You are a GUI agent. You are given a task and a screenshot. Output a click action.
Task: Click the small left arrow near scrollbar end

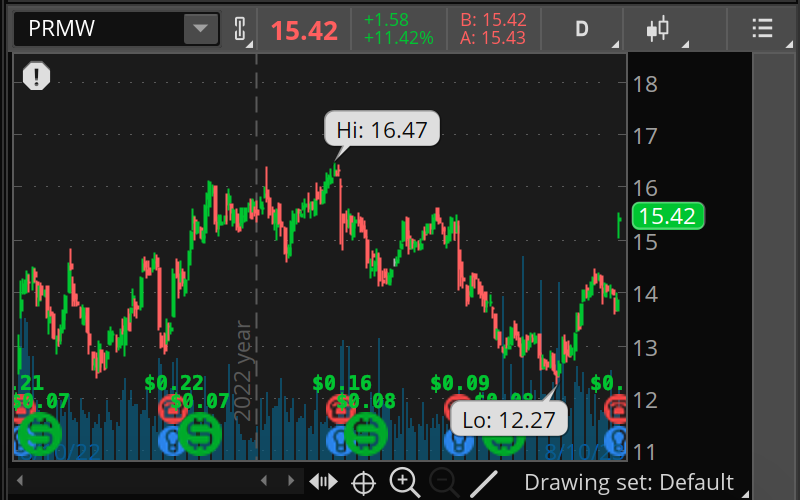pos(264,481)
